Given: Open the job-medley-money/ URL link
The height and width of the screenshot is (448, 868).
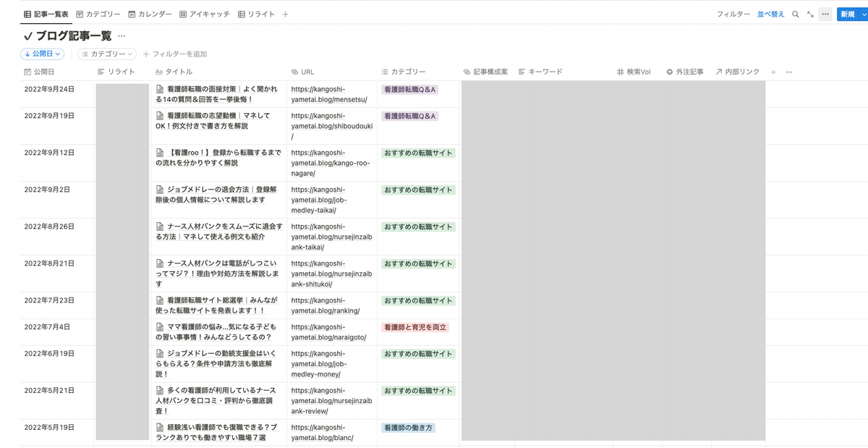Looking at the screenshot, I should coord(318,364).
